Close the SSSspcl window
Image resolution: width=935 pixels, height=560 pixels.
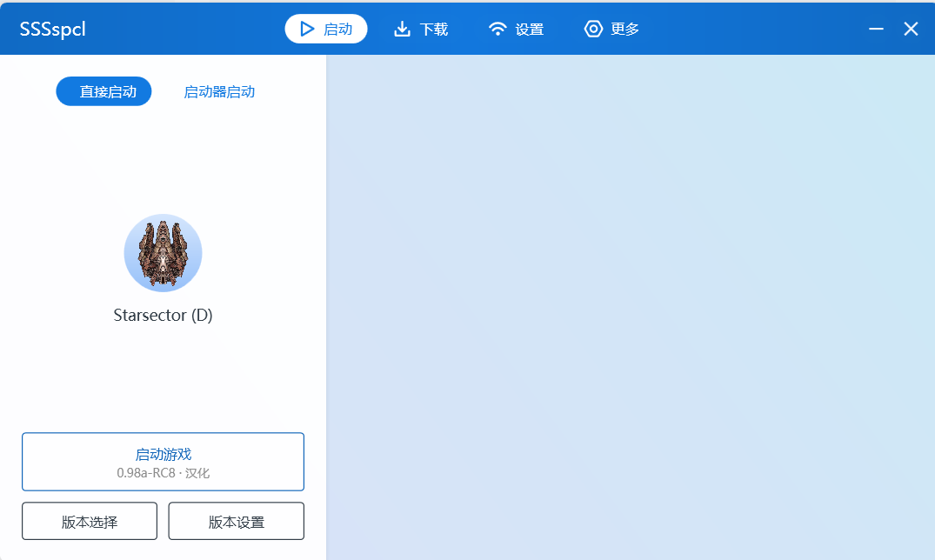(911, 29)
